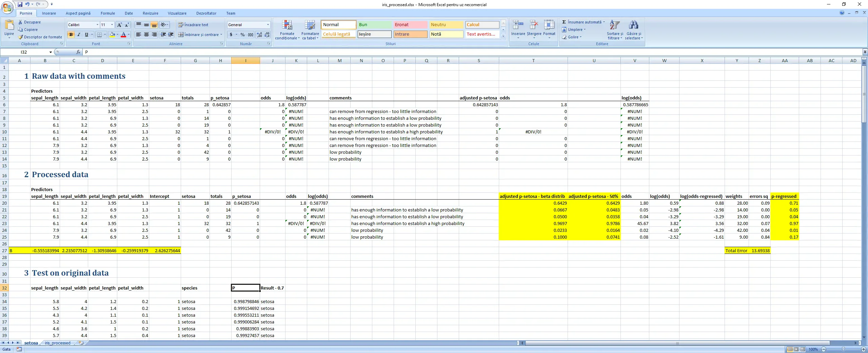Image resolution: width=868 pixels, height=353 pixels.
Task: Click the fx insert function icon
Action: point(78,52)
